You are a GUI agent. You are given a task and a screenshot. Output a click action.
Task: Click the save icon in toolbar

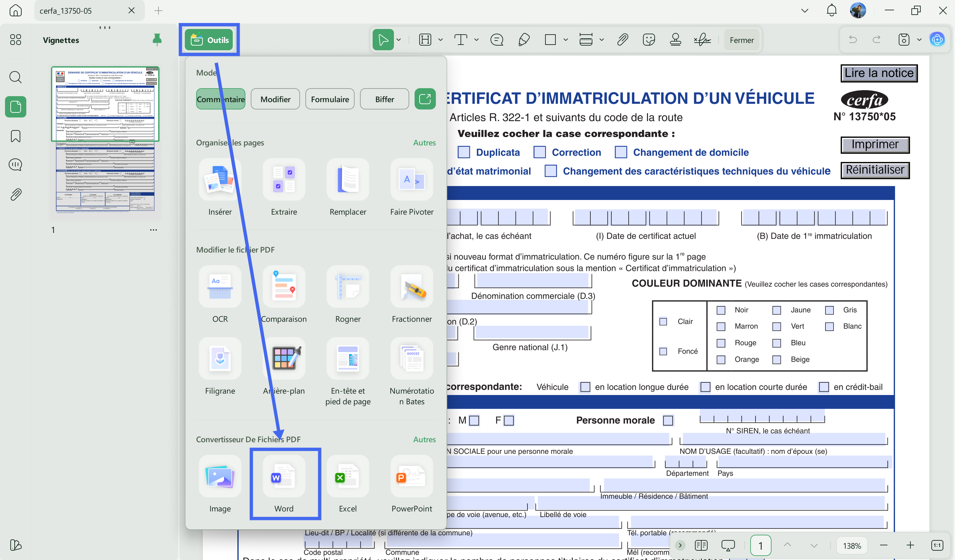click(904, 40)
